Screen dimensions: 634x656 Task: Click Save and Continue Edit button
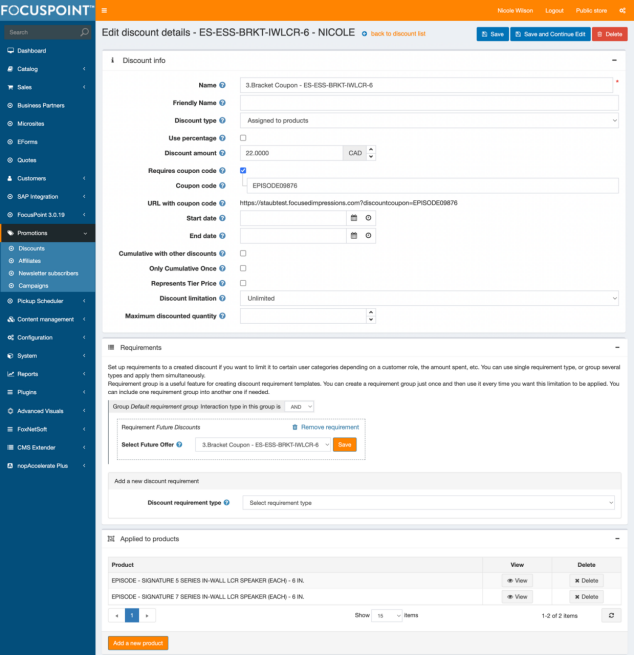click(550, 34)
